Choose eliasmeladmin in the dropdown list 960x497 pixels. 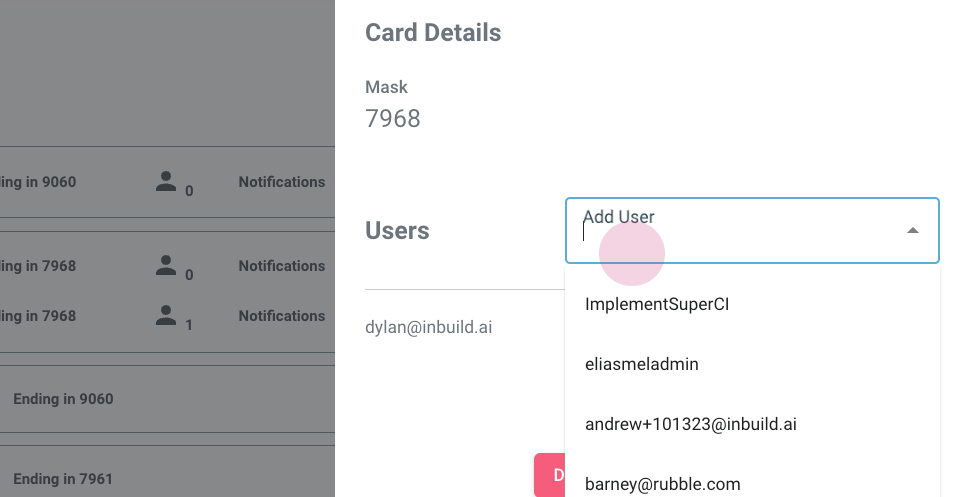click(x=641, y=364)
